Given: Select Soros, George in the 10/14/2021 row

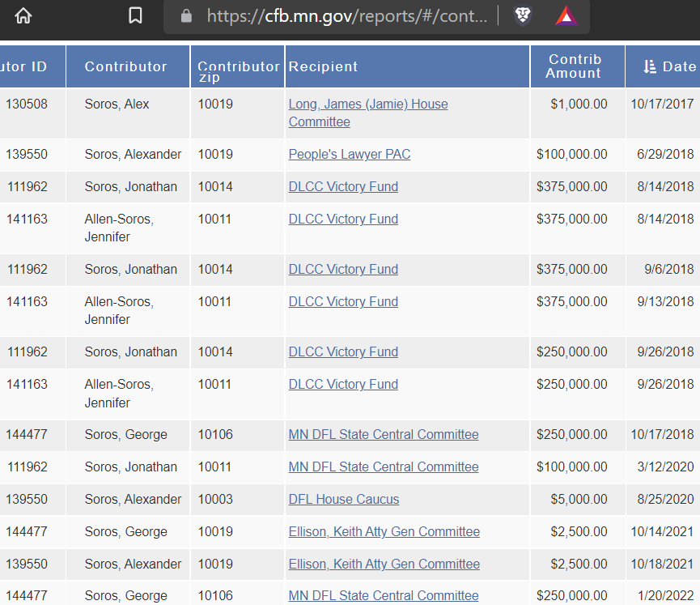Looking at the screenshot, I should (x=126, y=532).
